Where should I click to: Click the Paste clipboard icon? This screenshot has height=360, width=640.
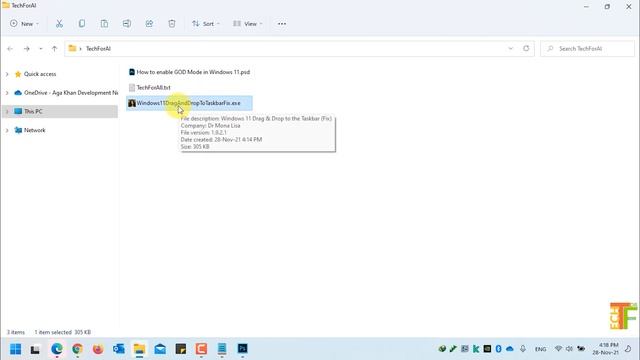[104, 24]
